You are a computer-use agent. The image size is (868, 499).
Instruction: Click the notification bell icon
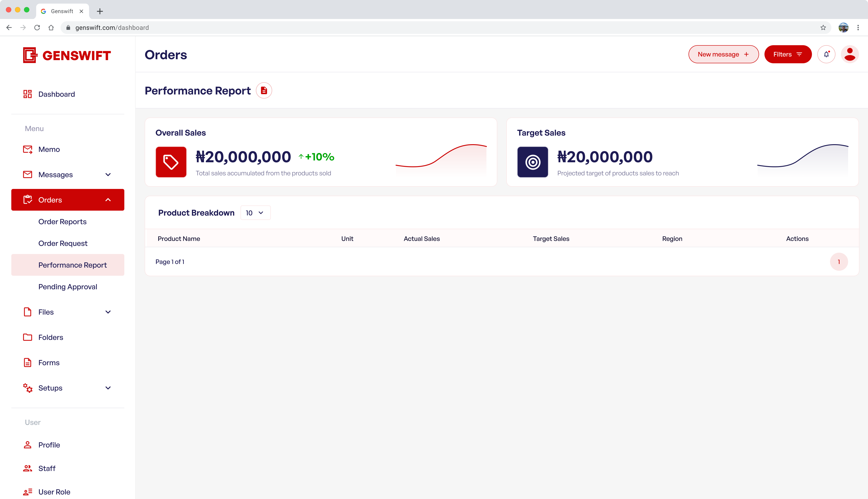826,54
